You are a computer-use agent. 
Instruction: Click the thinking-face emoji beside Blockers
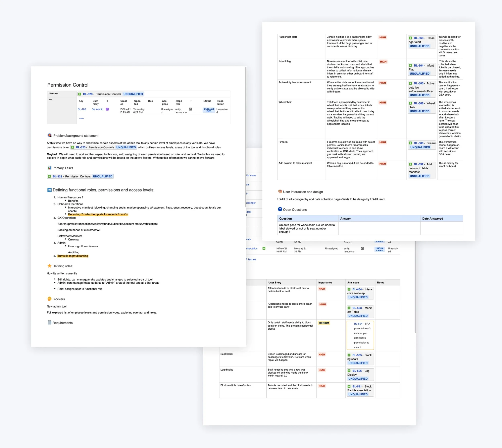[49, 299]
